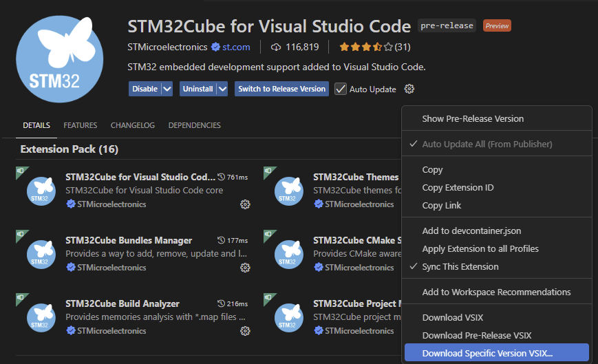Select the STM32Cube Build Analyzer extension entry
The width and height of the screenshot is (598, 364).
[122, 303]
